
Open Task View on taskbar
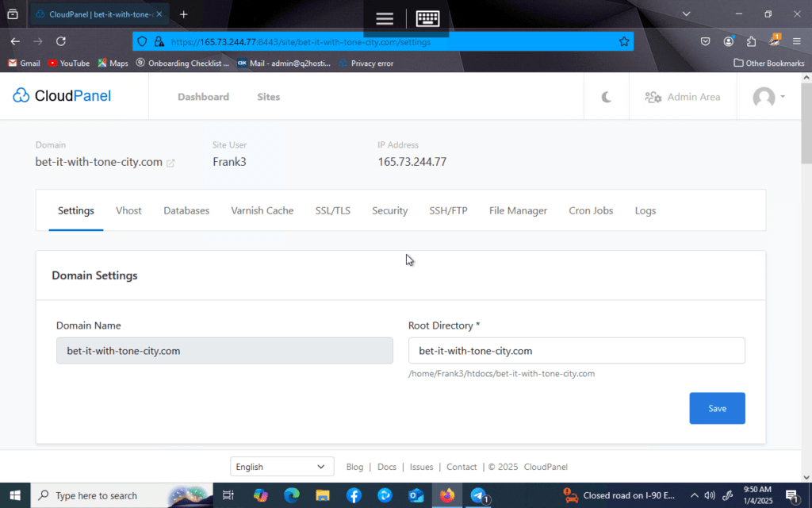(x=228, y=495)
